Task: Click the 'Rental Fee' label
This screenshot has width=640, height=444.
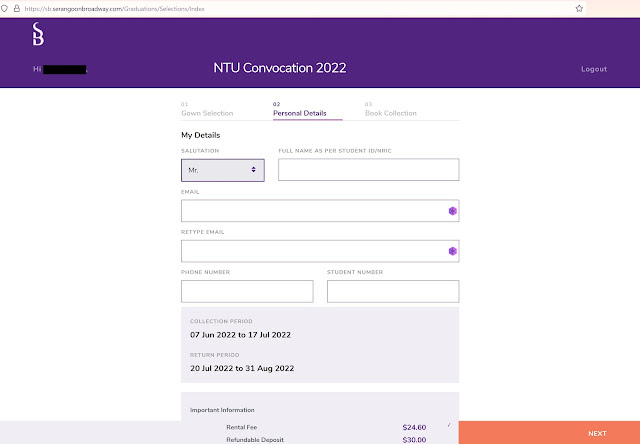Action: coord(242,427)
